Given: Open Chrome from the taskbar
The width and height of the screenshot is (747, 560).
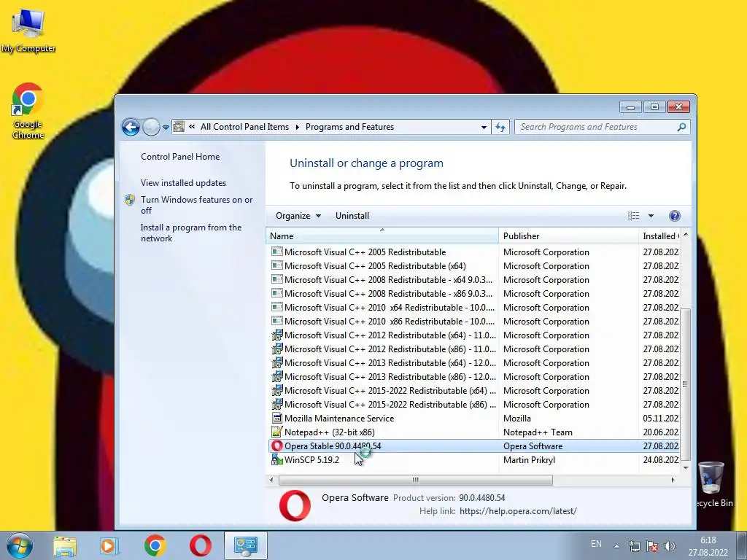Looking at the screenshot, I should point(155,545).
